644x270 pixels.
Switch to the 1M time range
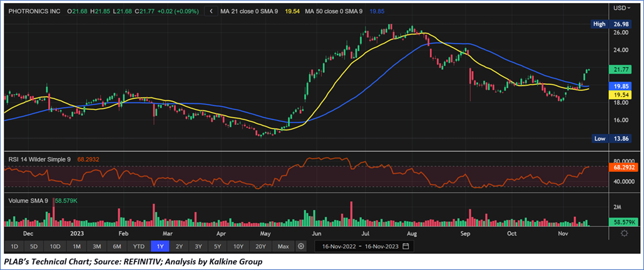[x=76, y=246]
